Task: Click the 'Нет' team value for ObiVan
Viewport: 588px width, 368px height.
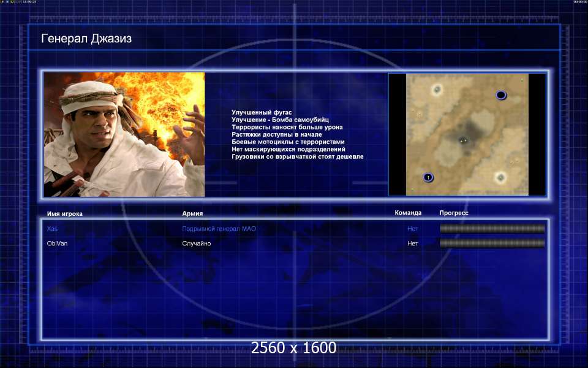Action: (x=413, y=243)
